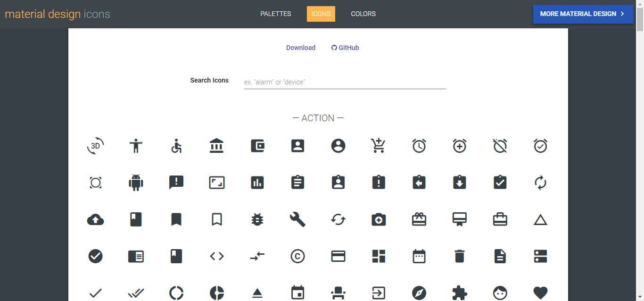Viewport: 644px width, 301px height.
Task: Focus the Search Icons input field
Action: coord(345,82)
